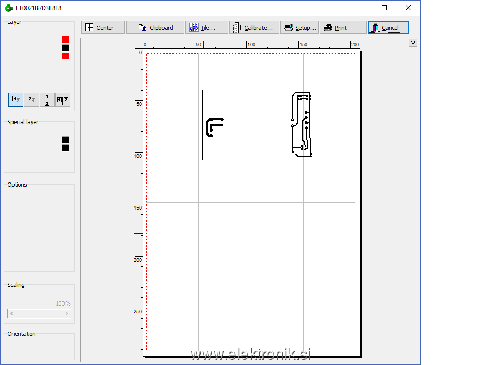This screenshot has height=365, width=500.
Task: Click the upper black Special layer swatch
Action: pyautogui.click(x=65, y=140)
